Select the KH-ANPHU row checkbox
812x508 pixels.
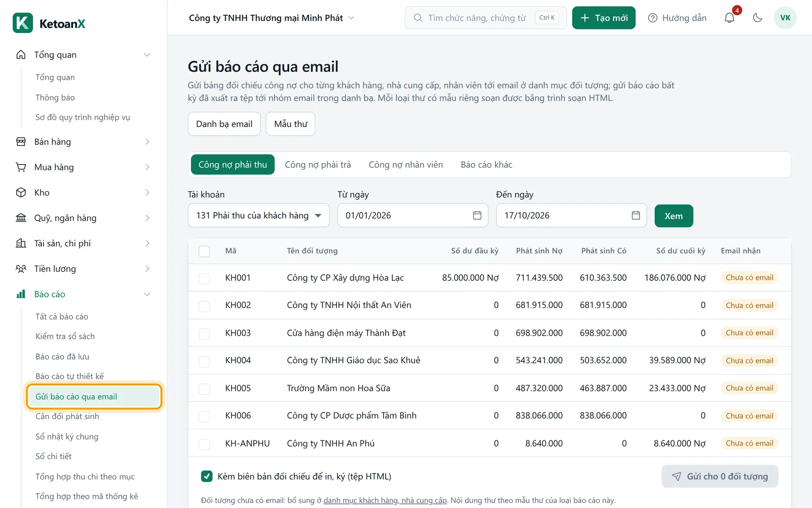(x=204, y=444)
